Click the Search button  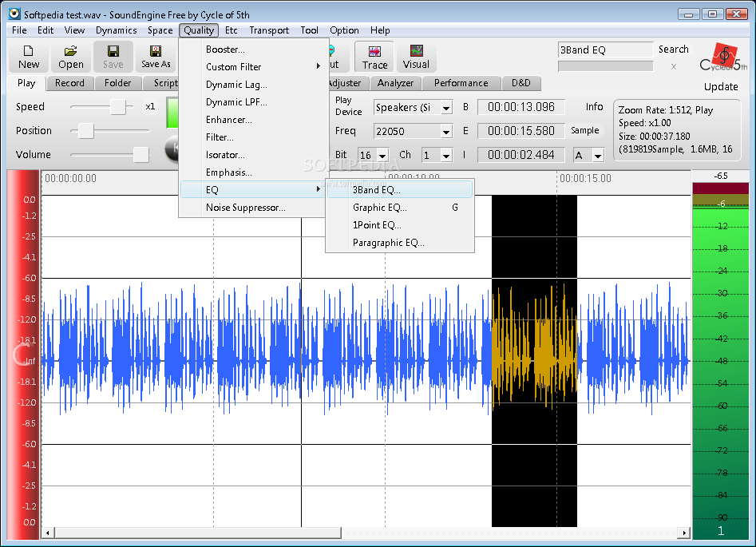click(x=674, y=50)
